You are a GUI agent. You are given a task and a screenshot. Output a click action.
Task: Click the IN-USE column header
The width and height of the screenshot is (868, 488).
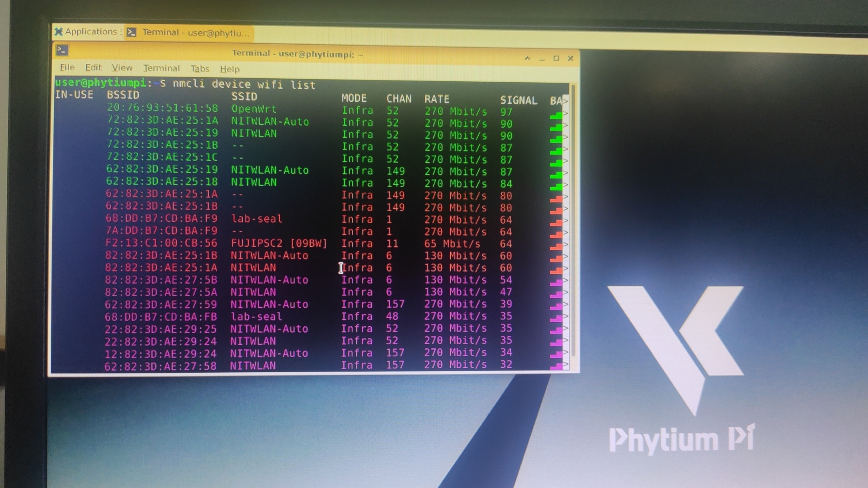coord(74,94)
